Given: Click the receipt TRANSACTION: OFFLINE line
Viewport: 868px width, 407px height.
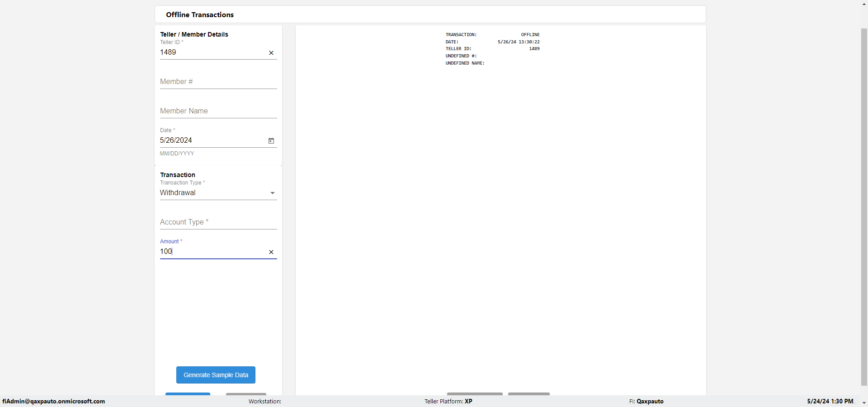Looking at the screenshot, I should pos(492,35).
